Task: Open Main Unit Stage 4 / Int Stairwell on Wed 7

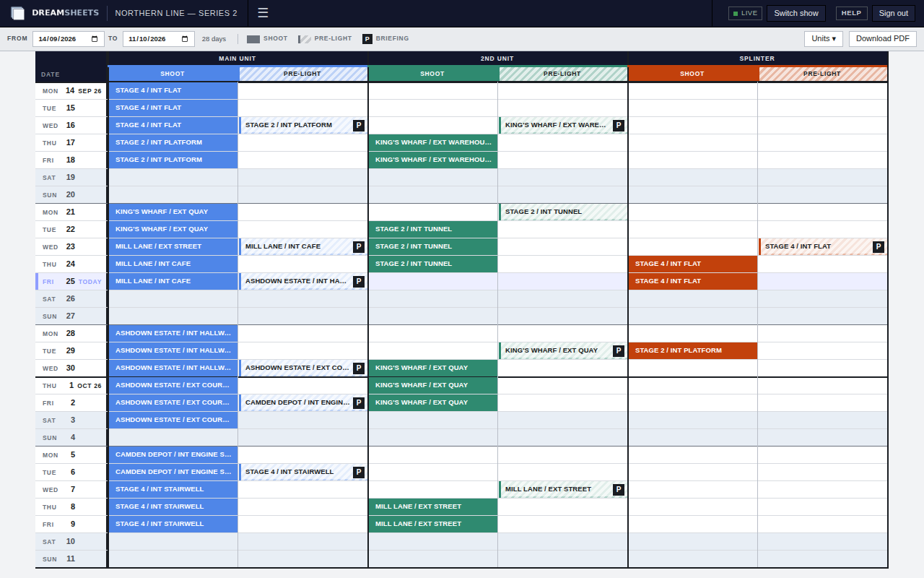Action: (173, 490)
